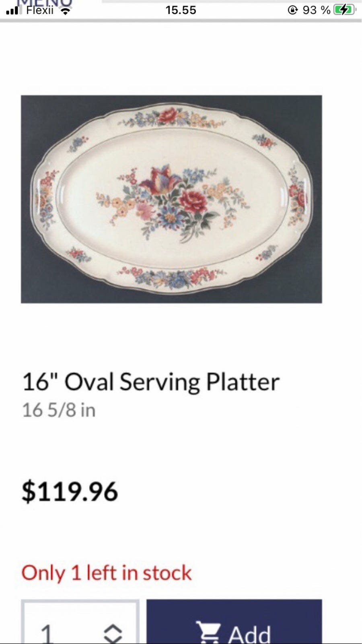Click the red tulip at platter center
Viewport: 362px width, 644px height.
coord(159,180)
